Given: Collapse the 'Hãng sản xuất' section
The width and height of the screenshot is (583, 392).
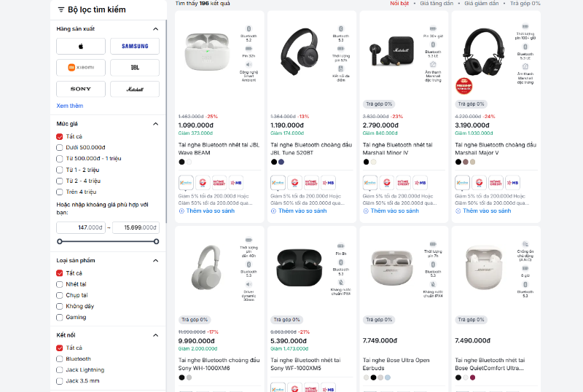Looking at the screenshot, I should tap(155, 29).
